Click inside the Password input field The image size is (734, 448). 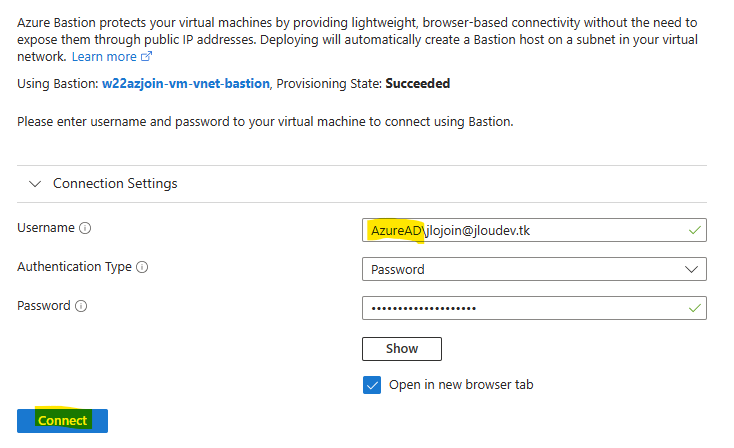(x=534, y=308)
